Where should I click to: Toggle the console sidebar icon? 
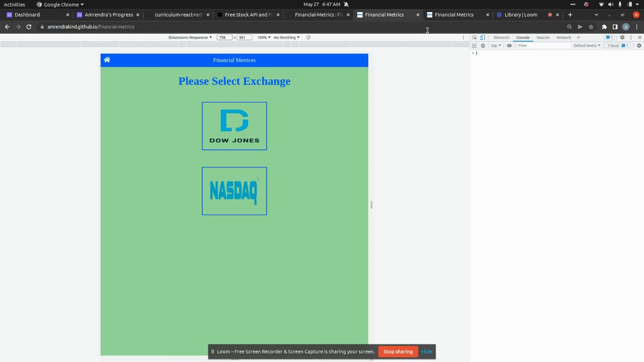[x=474, y=45]
